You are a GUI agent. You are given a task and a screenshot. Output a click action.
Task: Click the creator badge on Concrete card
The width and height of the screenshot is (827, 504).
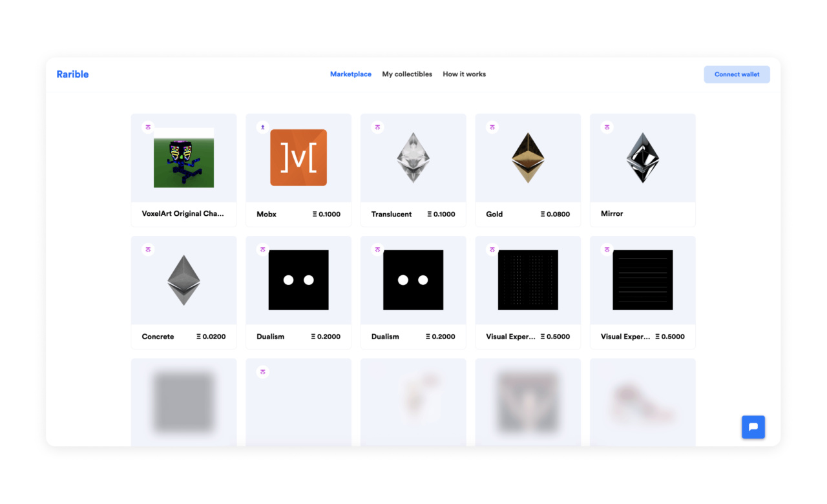(x=148, y=249)
